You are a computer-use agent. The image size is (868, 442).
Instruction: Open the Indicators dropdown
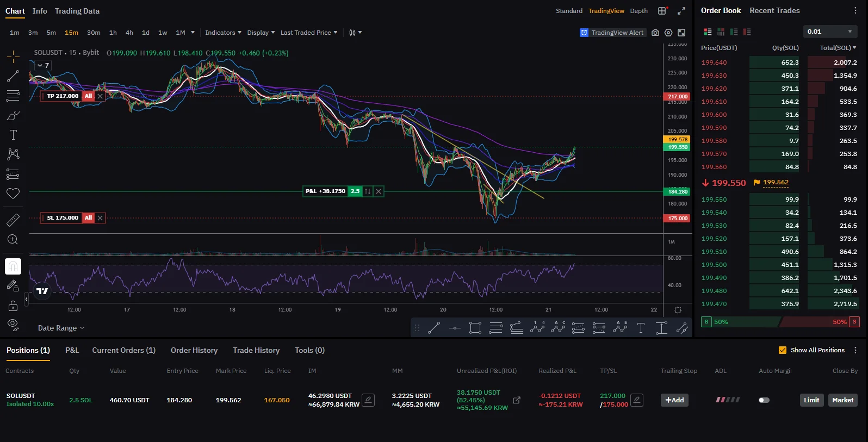(x=223, y=33)
